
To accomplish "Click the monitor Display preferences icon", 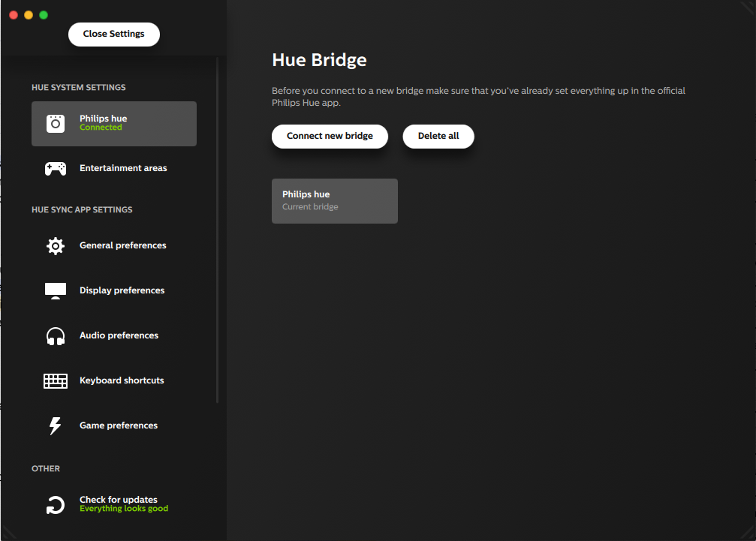I will click(56, 291).
